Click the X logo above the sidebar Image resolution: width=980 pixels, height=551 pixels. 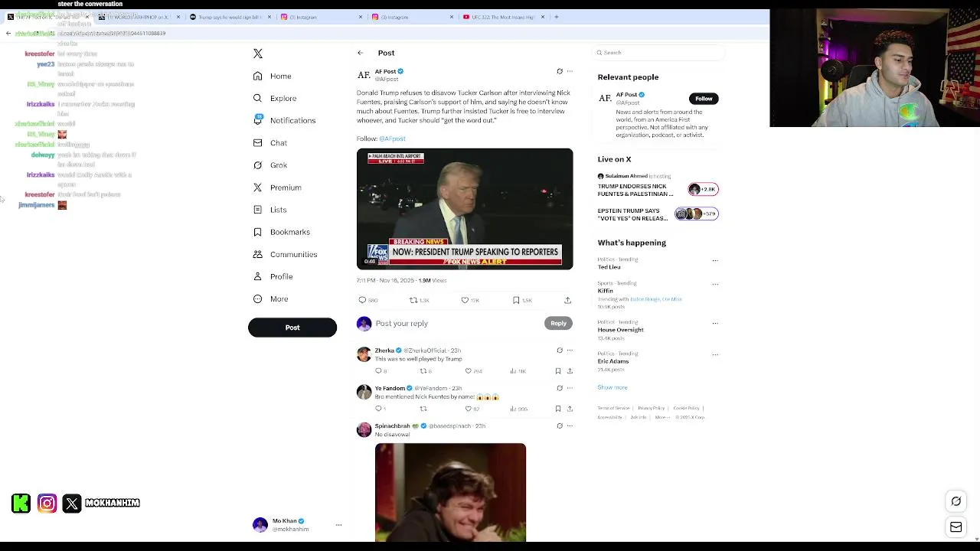coord(258,54)
